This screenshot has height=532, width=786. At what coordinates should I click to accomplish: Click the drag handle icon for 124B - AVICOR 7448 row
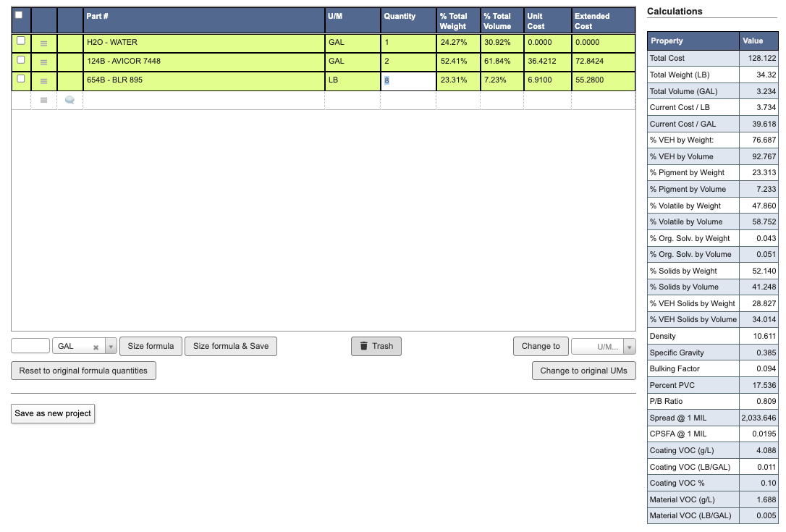tap(43, 62)
